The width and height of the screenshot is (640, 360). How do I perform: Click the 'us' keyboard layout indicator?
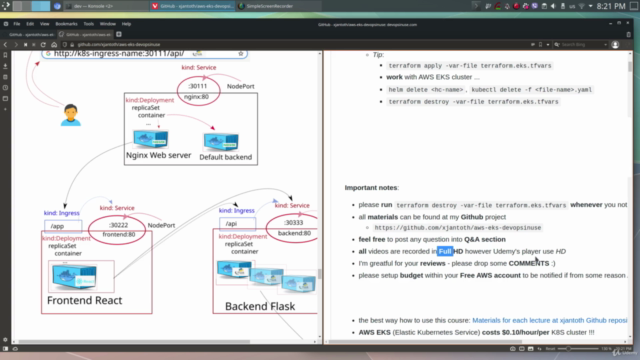tap(572, 6)
